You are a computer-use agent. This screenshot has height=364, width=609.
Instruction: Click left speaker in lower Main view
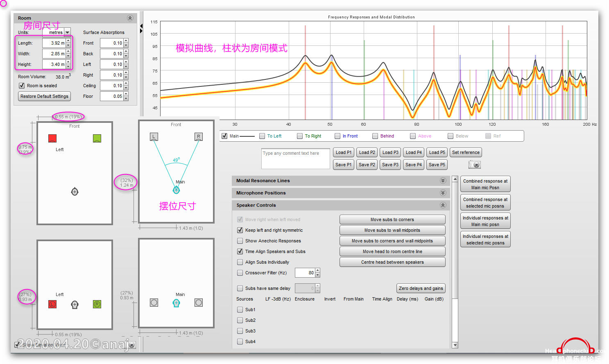(154, 303)
